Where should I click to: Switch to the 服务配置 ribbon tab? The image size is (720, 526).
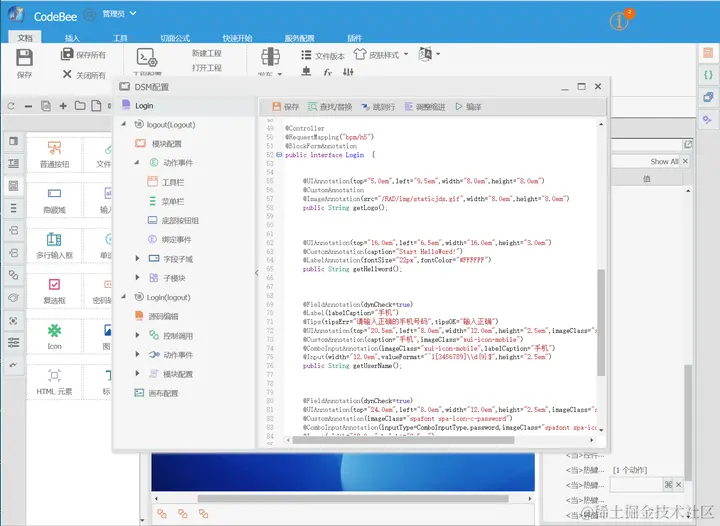click(299, 38)
